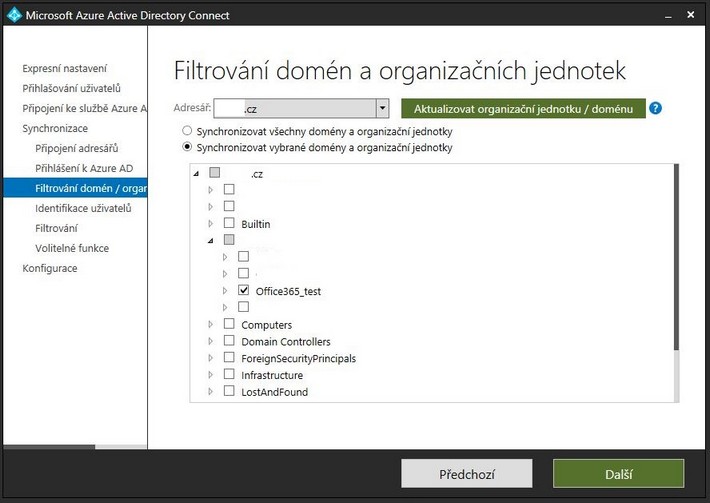Open Přihlášení k Azure AD step
The height and width of the screenshot is (503, 710).
(84, 168)
